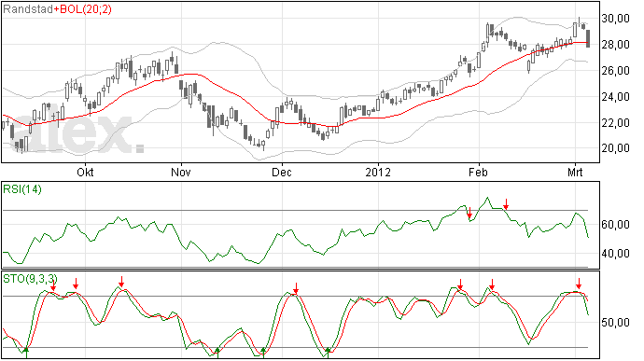This screenshot has height=361, width=644.
Task: Select the stochastic red arrow in early December
Action: coord(296,288)
